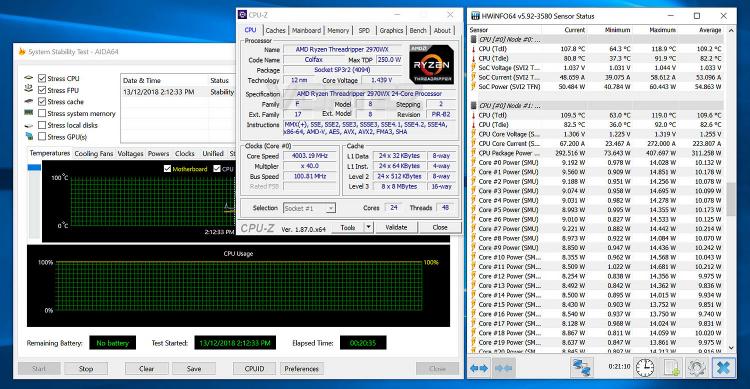Click the Ryzen Threadripper logo in CPU-Z
Screen dimensions: 750x389
click(431, 65)
